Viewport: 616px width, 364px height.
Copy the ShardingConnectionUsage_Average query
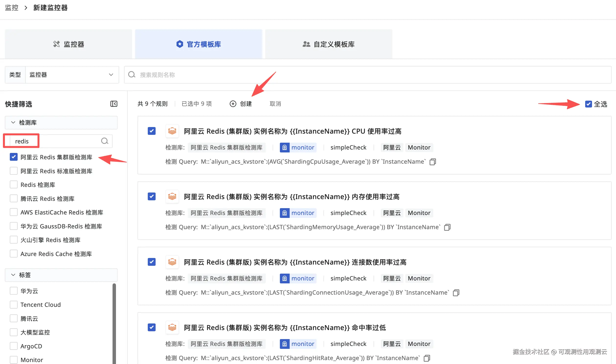456,293
